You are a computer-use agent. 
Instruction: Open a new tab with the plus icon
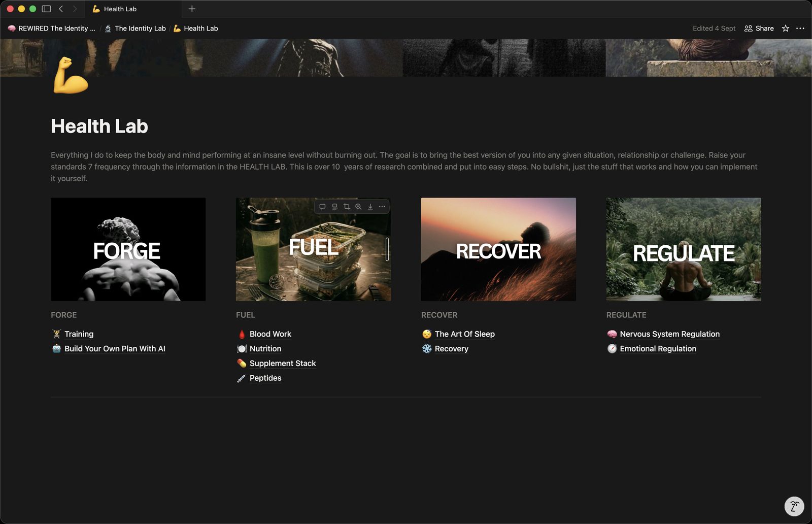[192, 9]
